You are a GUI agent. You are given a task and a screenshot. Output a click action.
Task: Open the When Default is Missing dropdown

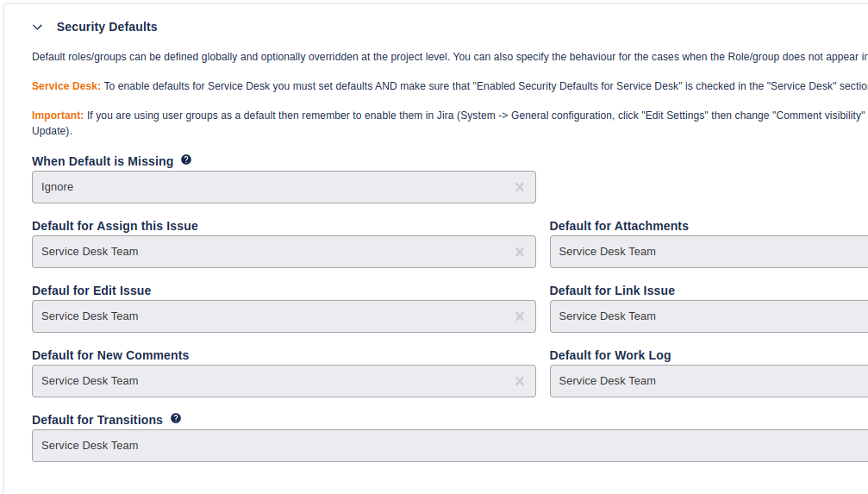(x=267, y=187)
